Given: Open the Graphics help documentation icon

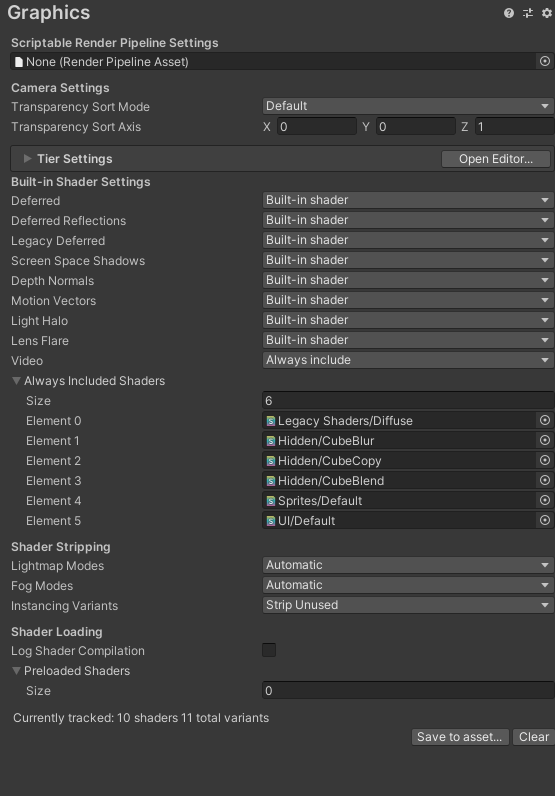Looking at the screenshot, I should click(x=509, y=13).
